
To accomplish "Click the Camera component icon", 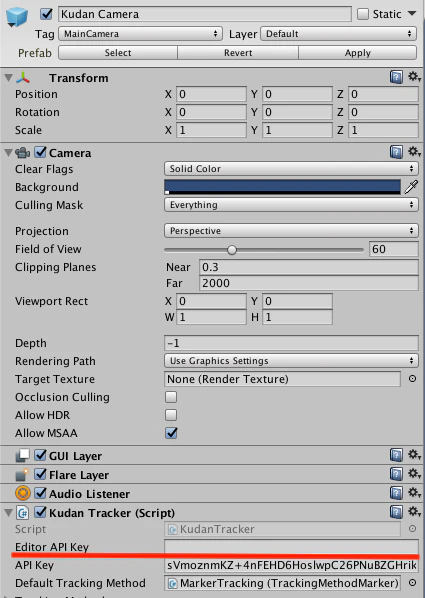I will point(23,153).
